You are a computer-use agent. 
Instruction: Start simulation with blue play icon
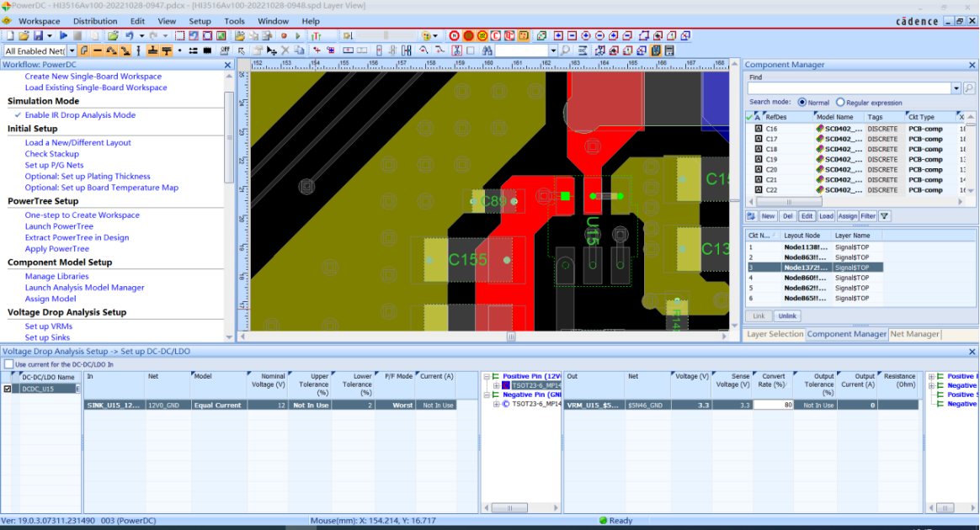coord(63,35)
